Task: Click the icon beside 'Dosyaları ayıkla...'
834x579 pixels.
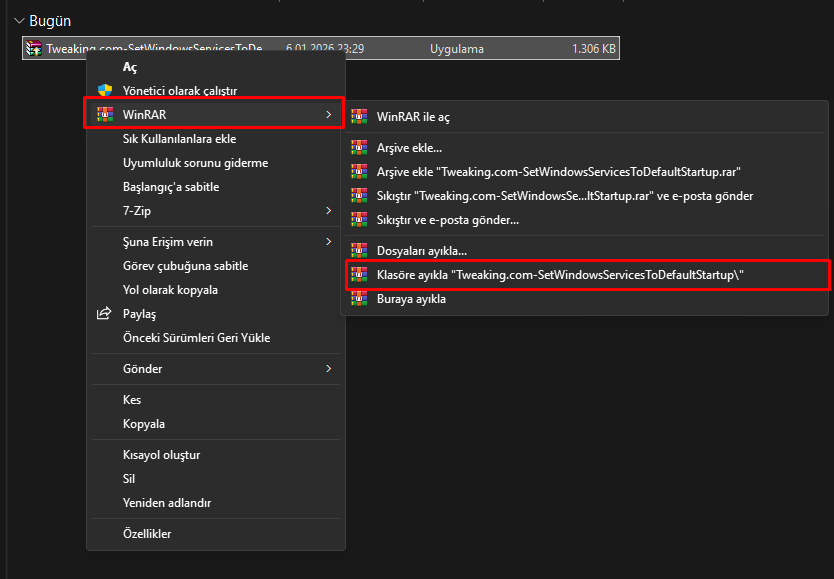Action: (x=359, y=250)
